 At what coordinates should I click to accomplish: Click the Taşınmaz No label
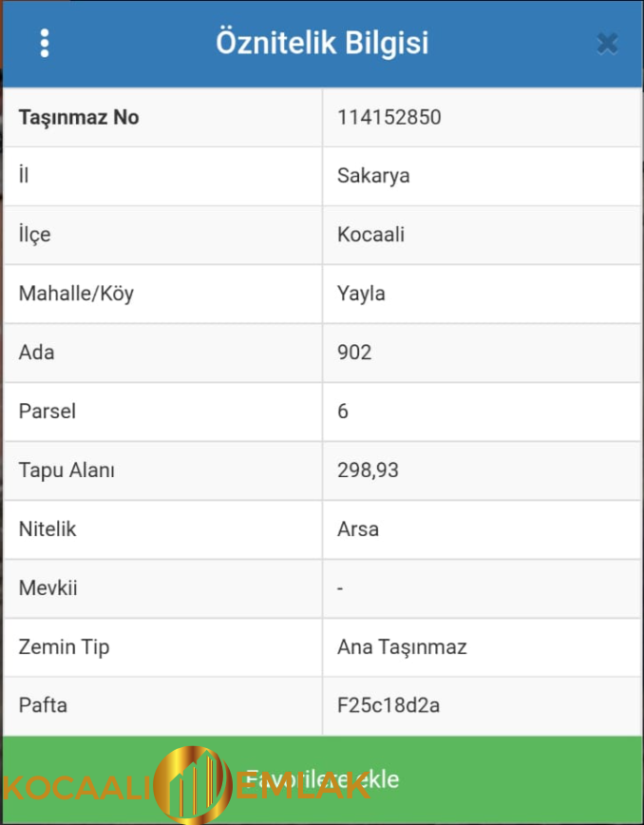(x=78, y=117)
